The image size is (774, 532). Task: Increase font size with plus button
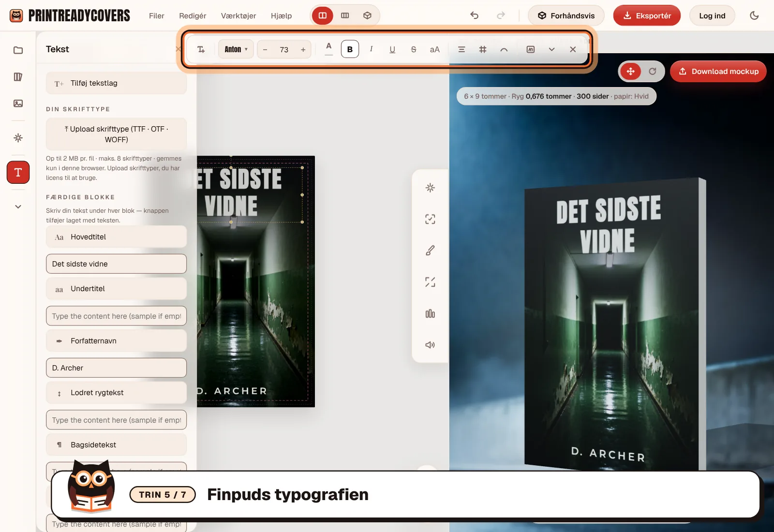coord(303,49)
